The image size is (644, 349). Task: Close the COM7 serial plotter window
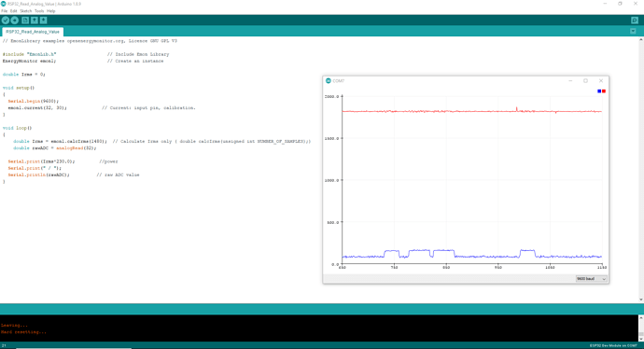tap(601, 81)
